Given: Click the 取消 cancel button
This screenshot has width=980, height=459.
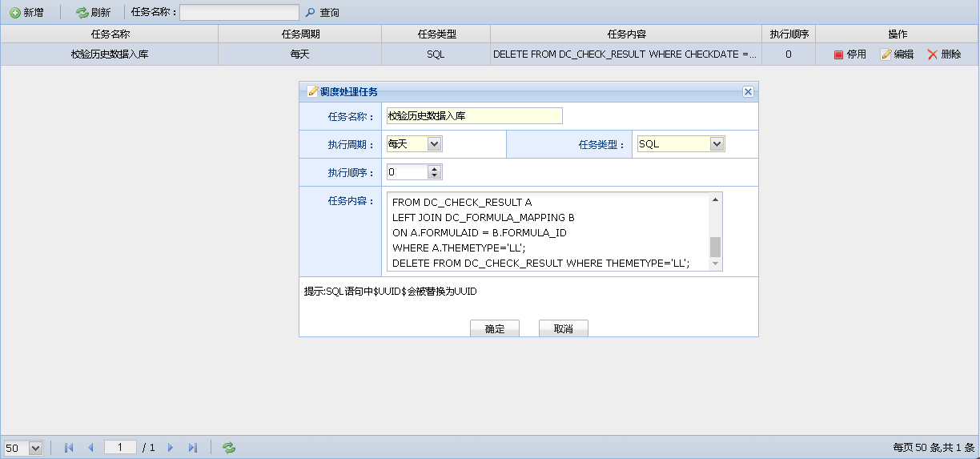Looking at the screenshot, I should click(563, 329).
